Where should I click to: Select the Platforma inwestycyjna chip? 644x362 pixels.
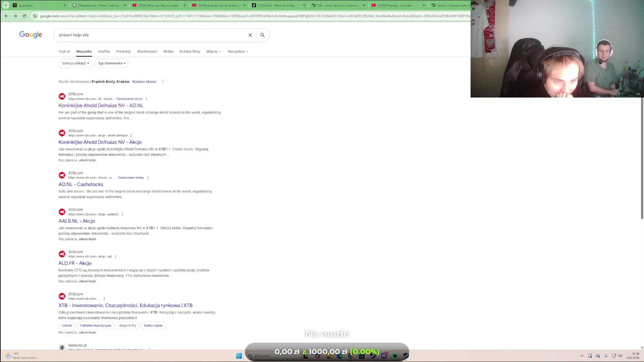coord(96,326)
